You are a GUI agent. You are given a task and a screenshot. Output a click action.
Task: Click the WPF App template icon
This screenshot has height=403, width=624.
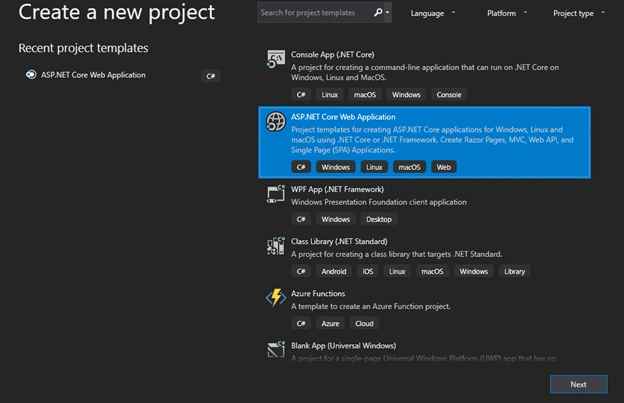pyautogui.click(x=275, y=194)
